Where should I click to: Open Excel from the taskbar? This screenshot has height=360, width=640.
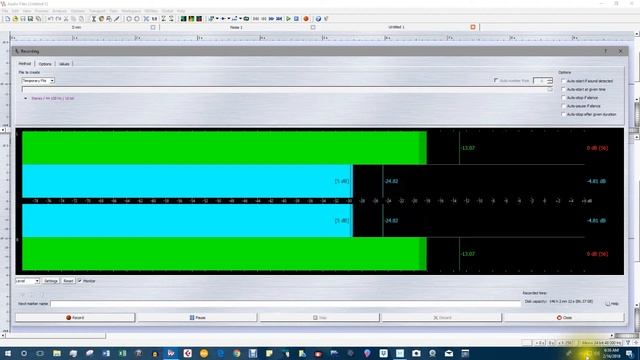point(122,353)
